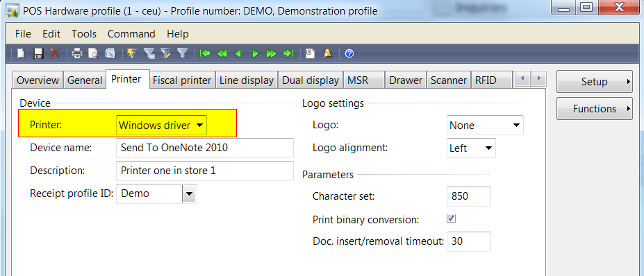This screenshot has height=276, width=644.
Task: Delete the record with the red X icon
Action: (55, 53)
